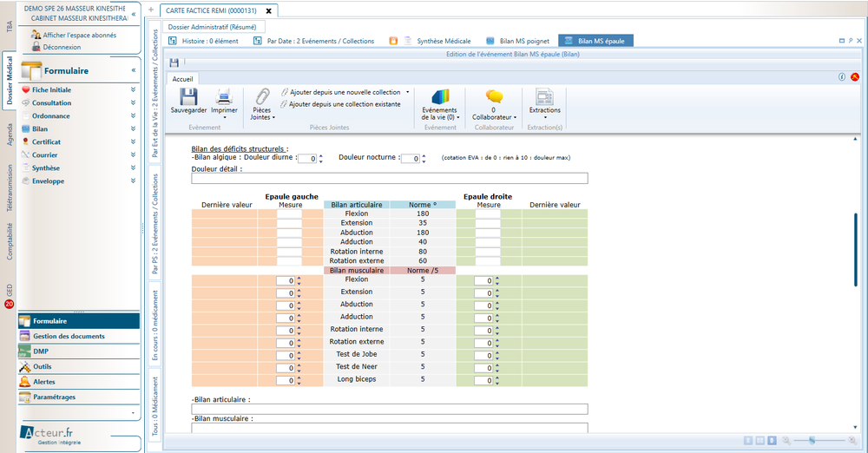868x453 pixels.
Task: Open the Extractions icon
Action: [x=544, y=96]
